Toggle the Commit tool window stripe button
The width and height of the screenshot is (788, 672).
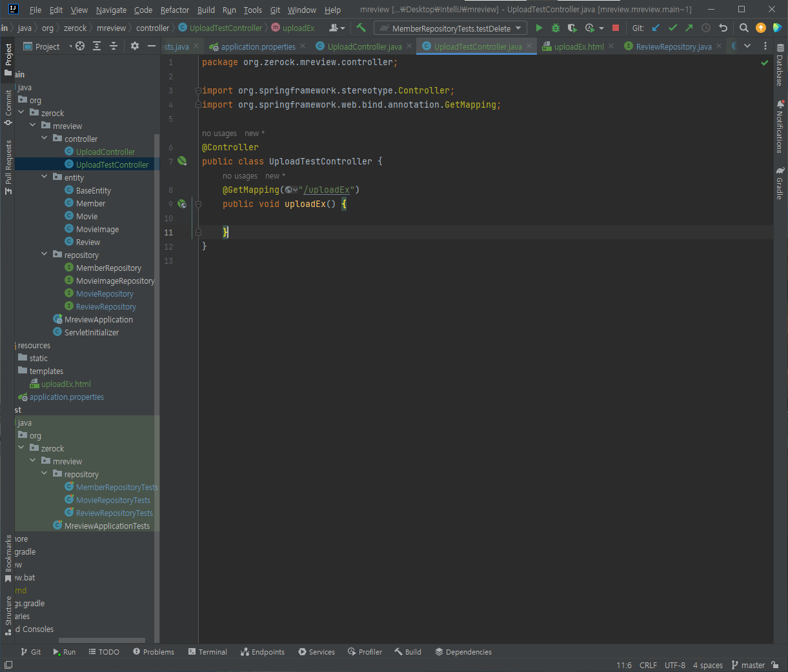point(8,106)
